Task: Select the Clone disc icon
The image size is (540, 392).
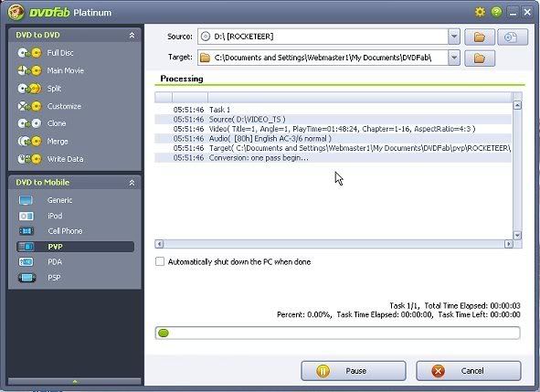Action: tap(29, 123)
